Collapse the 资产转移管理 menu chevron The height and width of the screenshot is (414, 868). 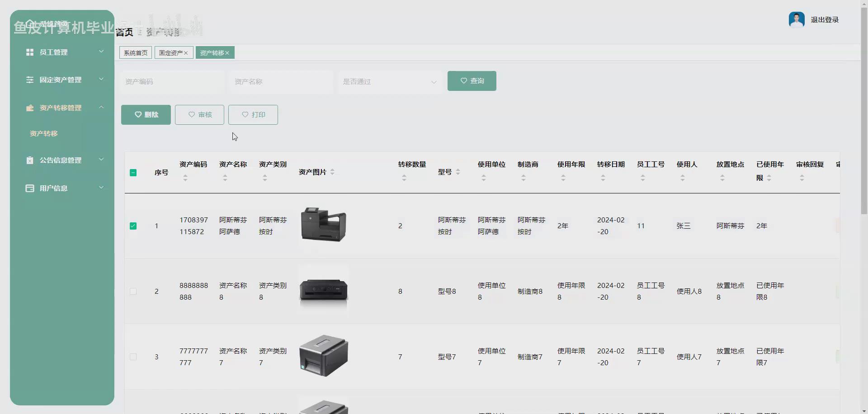pyautogui.click(x=101, y=107)
